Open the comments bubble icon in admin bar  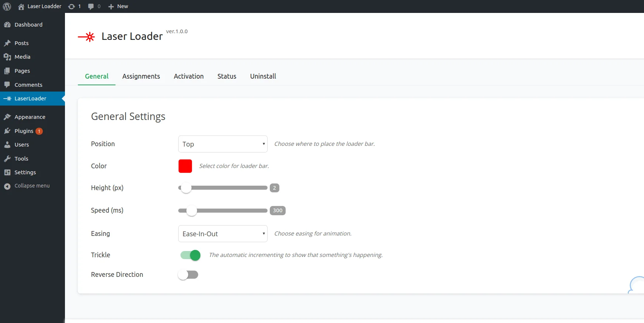click(91, 7)
